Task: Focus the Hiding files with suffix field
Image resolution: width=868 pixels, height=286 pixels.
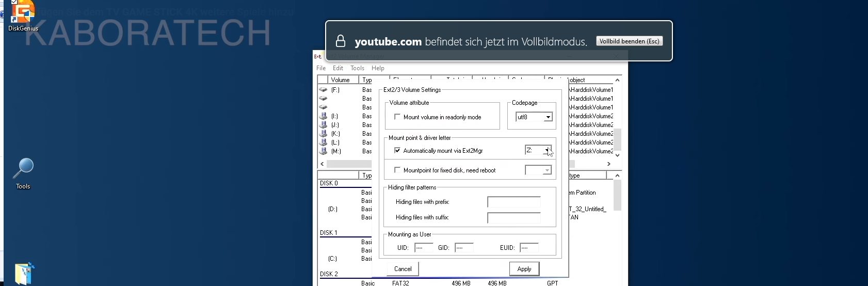Action: tap(514, 218)
